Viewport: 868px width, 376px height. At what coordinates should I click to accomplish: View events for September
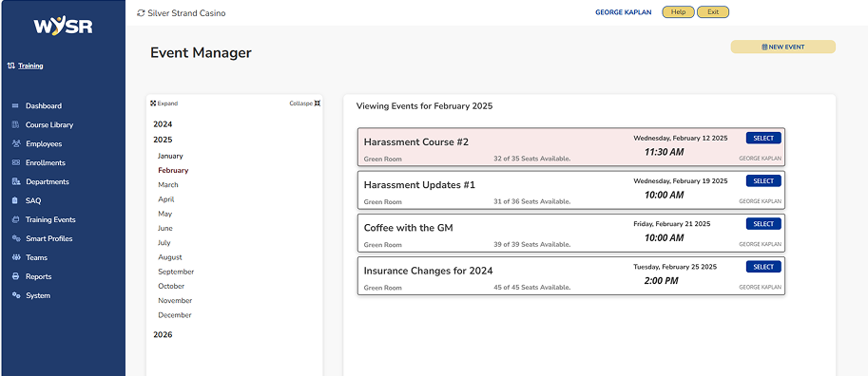[x=176, y=272]
